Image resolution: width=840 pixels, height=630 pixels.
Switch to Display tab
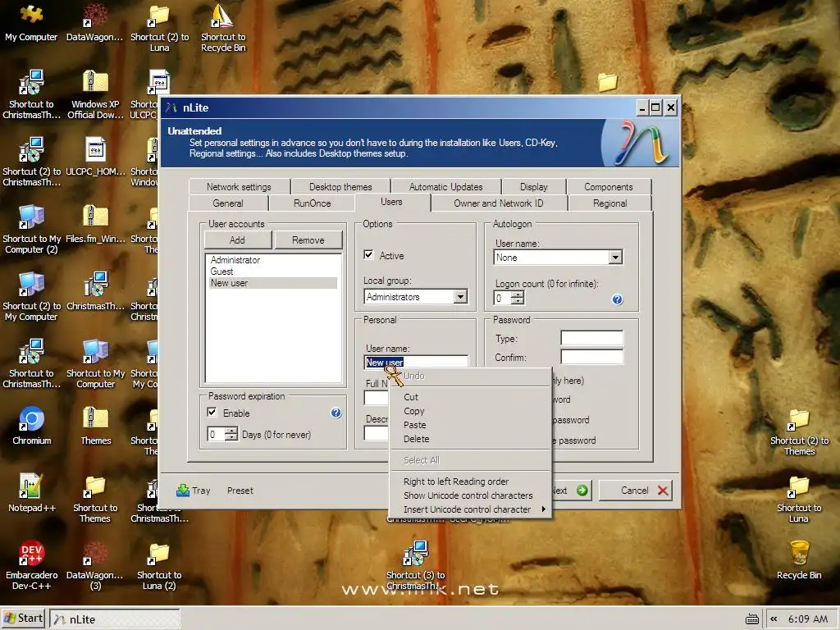click(533, 186)
